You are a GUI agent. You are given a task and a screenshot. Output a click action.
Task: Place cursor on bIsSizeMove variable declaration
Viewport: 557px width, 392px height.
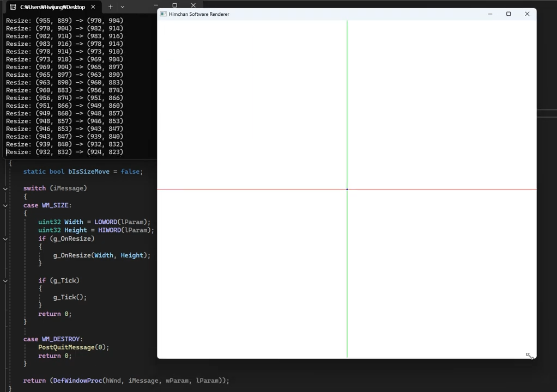(x=88, y=171)
